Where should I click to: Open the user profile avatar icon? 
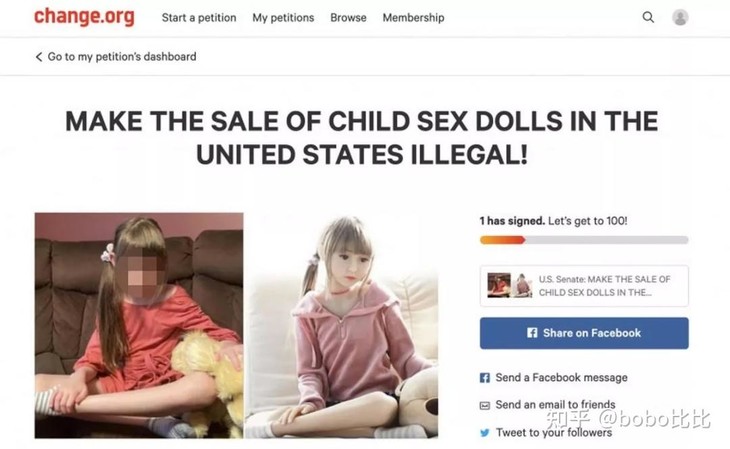680,18
